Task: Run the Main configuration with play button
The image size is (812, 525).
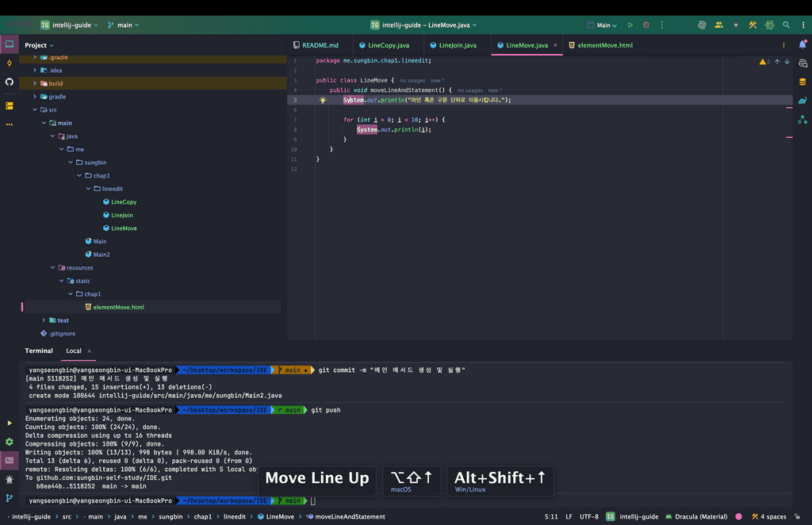Action: pos(630,25)
